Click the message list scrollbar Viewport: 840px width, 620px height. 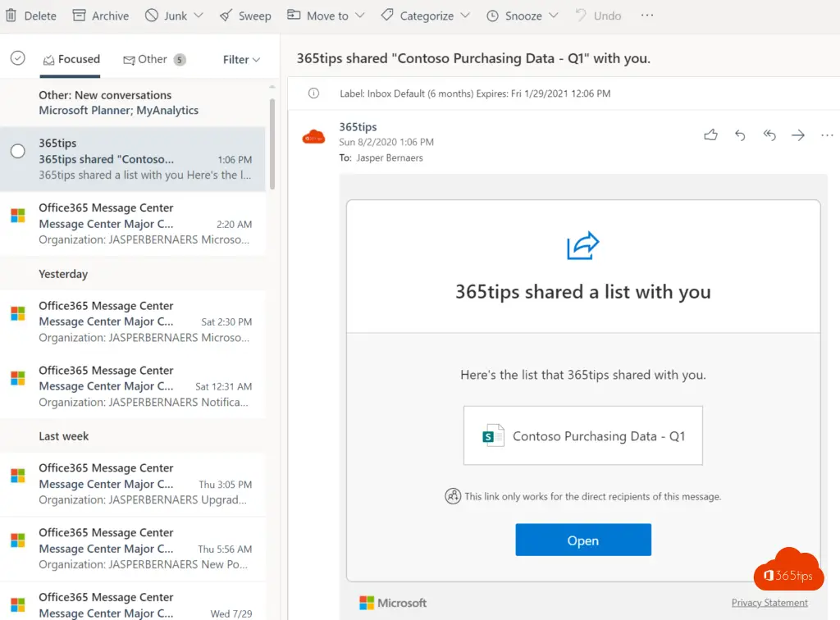272,144
